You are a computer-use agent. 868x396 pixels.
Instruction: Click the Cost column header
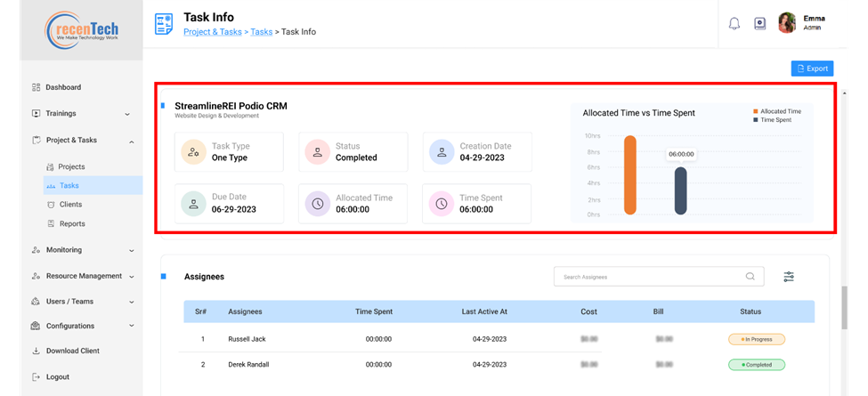tap(589, 311)
